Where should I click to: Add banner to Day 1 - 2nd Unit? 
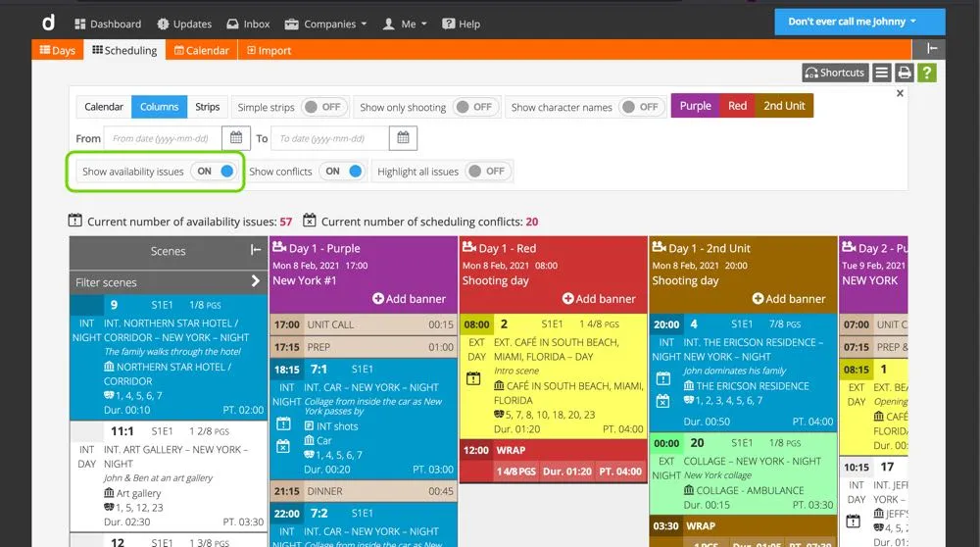coord(789,299)
